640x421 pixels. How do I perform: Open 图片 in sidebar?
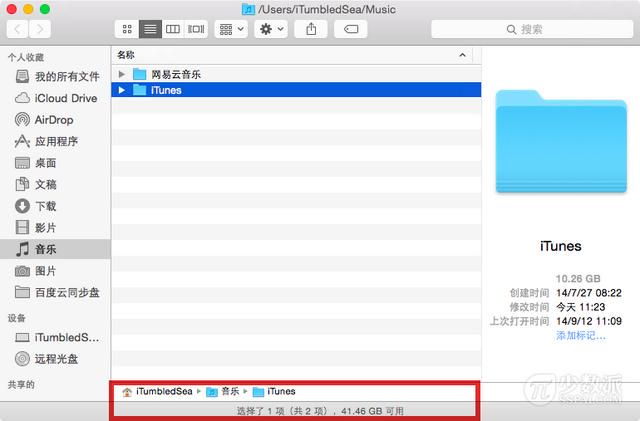point(57,271)
